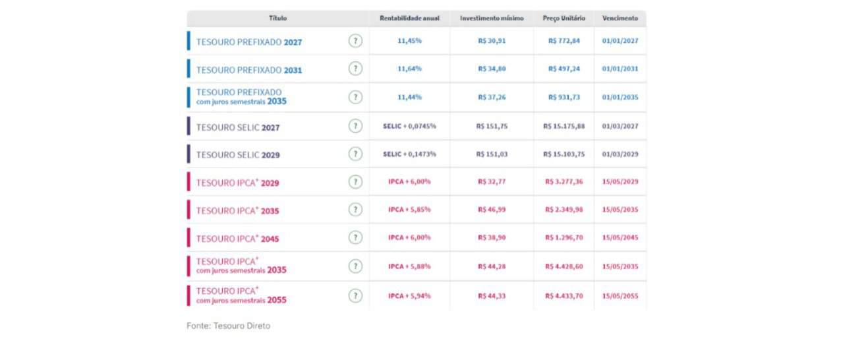Select Tesouro IPCA+ com juros semestrais 2055
This screenshot has width=868, height=362.
(x=241, y=295)
